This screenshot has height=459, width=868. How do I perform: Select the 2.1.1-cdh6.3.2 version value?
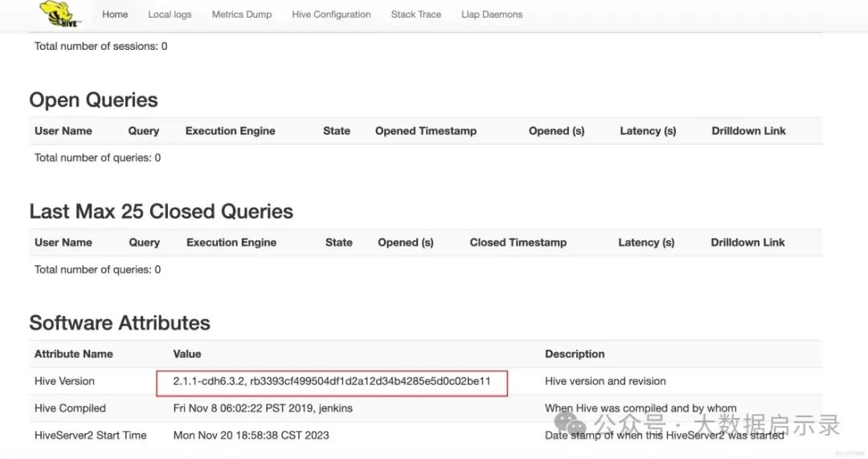click(332, 381)
